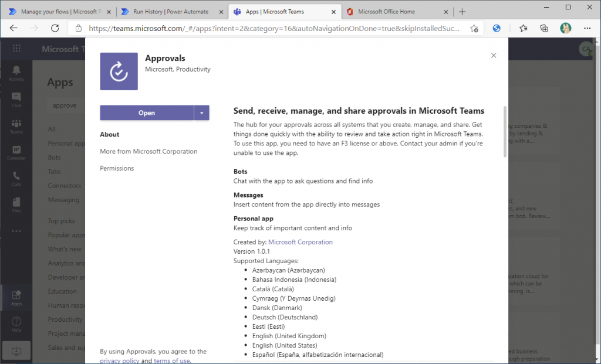Close the Approvals app dialog
601x364 pixels.
[x=494, y=56]
